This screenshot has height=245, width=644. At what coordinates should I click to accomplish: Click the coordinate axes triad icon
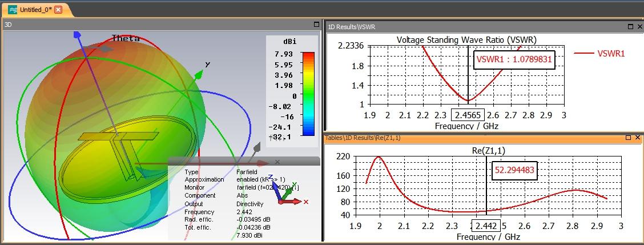pyautogui.click(x=289, y=191)
